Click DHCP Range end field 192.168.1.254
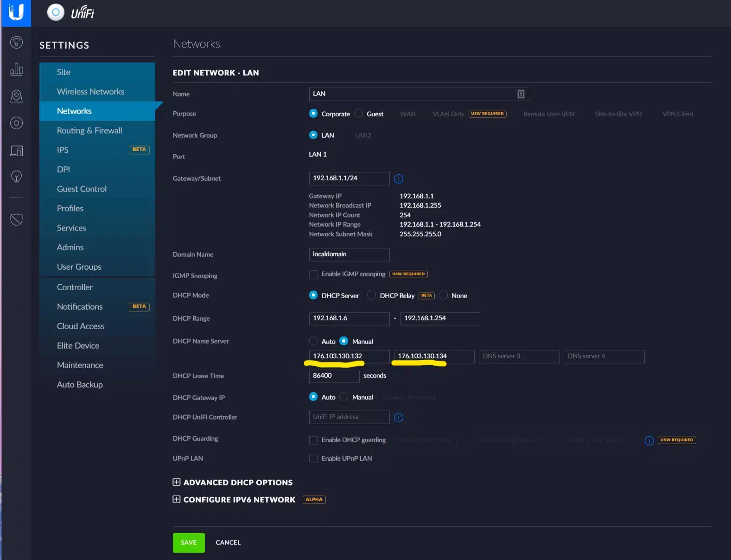The width and height of the screenshot is (731, 560). (440, 318)
